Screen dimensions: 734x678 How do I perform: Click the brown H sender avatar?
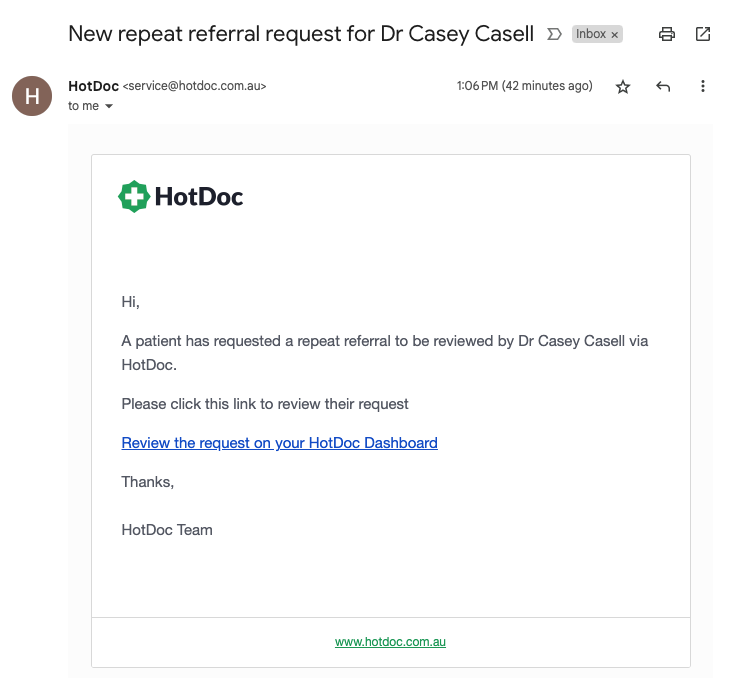[32, 96]
